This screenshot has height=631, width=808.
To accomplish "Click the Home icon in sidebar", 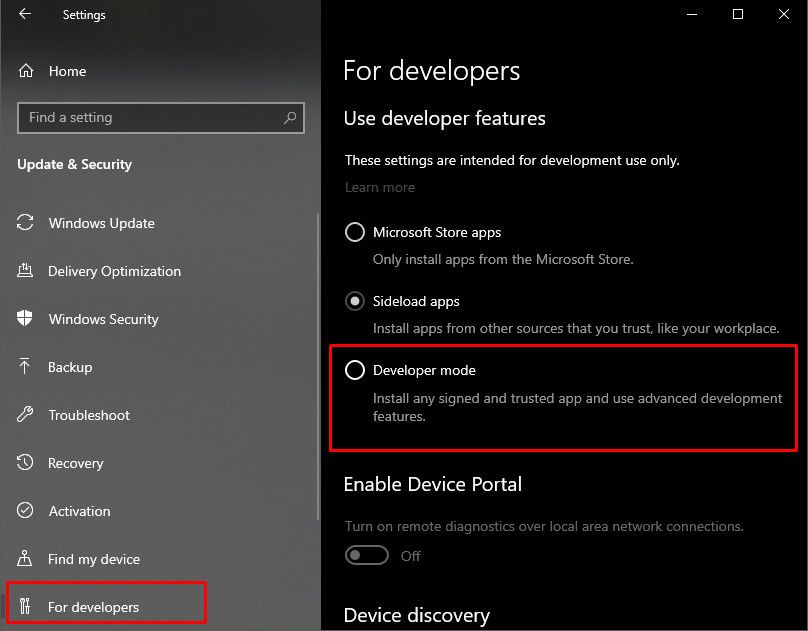I will tap(27, 71).
